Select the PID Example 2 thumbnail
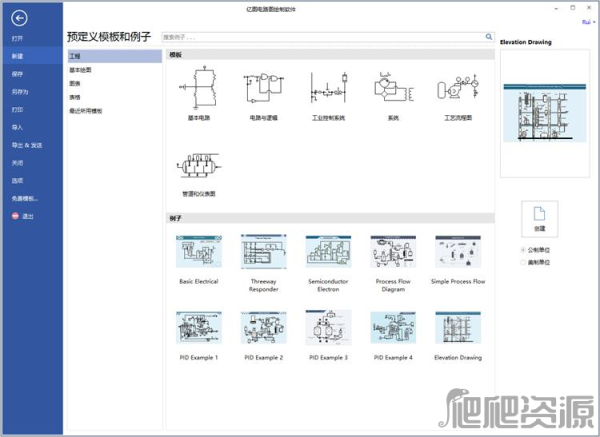Viewport: 600px width, 437px height. click(263, 328)
